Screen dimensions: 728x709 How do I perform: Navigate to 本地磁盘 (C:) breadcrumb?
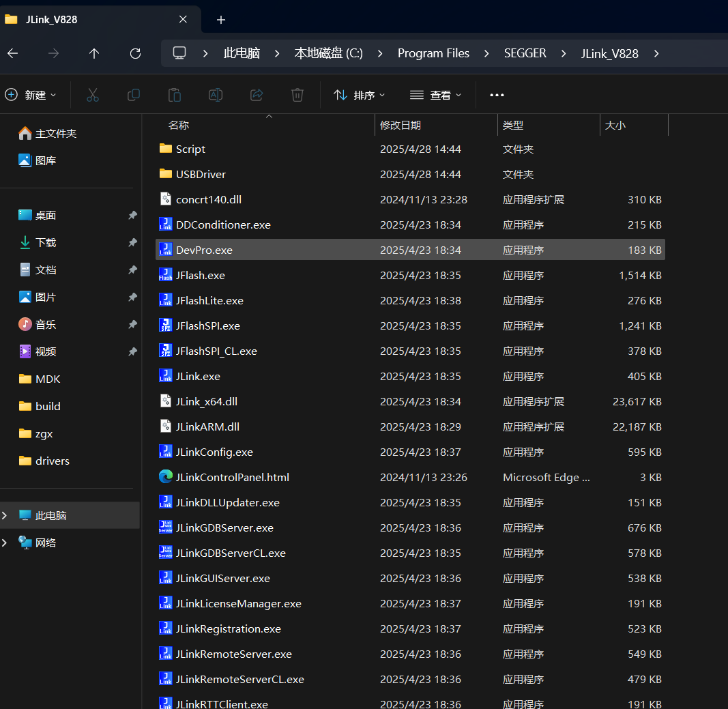click(329, 53)
